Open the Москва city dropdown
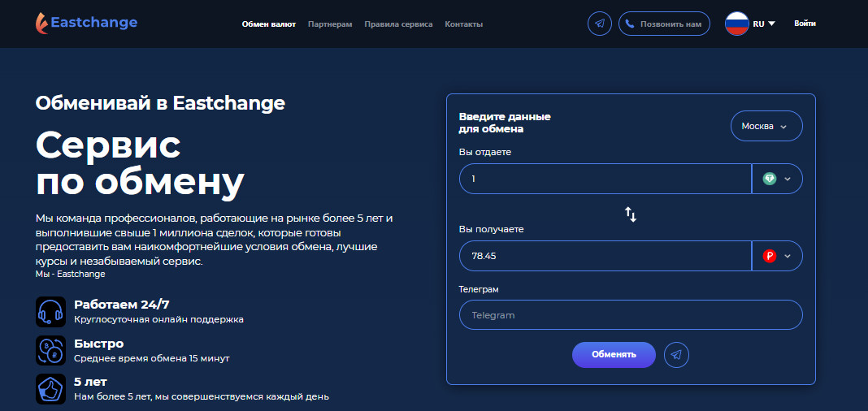The image size is (868, 411). tap(766, 126)
